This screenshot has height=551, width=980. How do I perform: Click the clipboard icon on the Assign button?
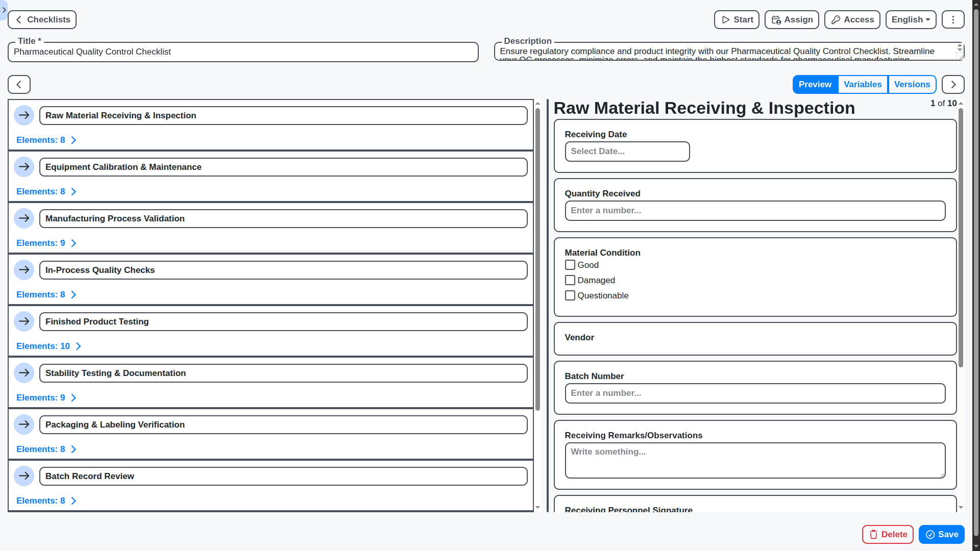pos(776,20)
